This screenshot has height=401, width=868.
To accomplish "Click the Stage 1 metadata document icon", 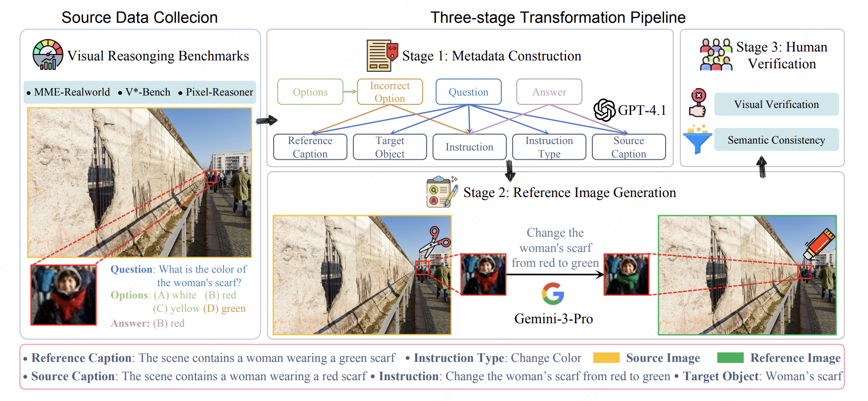I will [383, 55].
